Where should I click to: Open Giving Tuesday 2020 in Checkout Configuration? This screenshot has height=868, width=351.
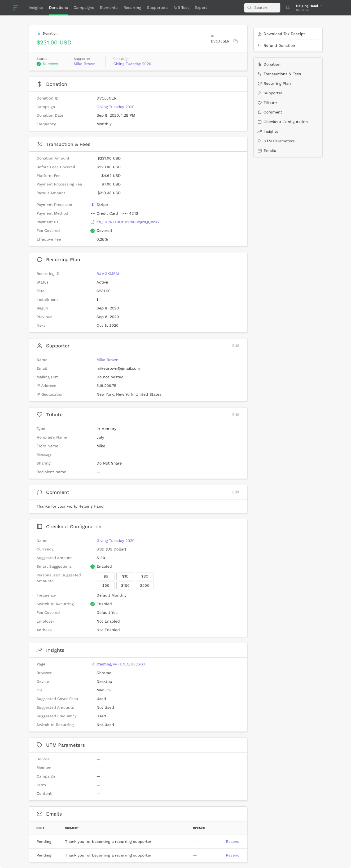115,540
